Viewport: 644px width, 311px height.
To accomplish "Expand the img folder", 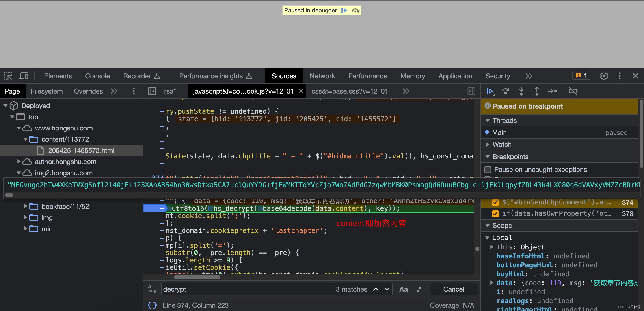I will tap(25, 217).
